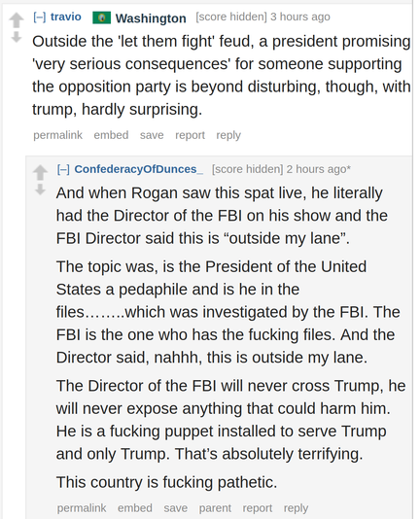Upvote travio's comment
Image resolution: width=420 pixels, height=519 pixels.
point(17,19)
